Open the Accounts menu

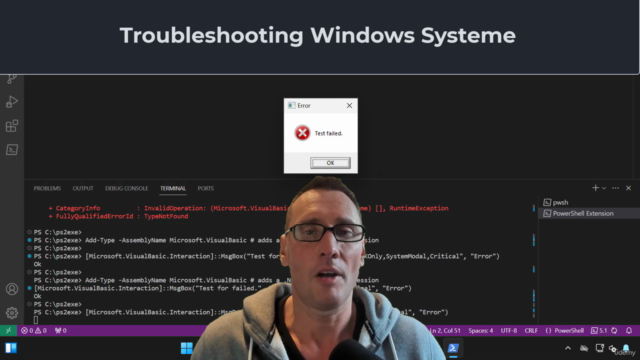[12, 289]
